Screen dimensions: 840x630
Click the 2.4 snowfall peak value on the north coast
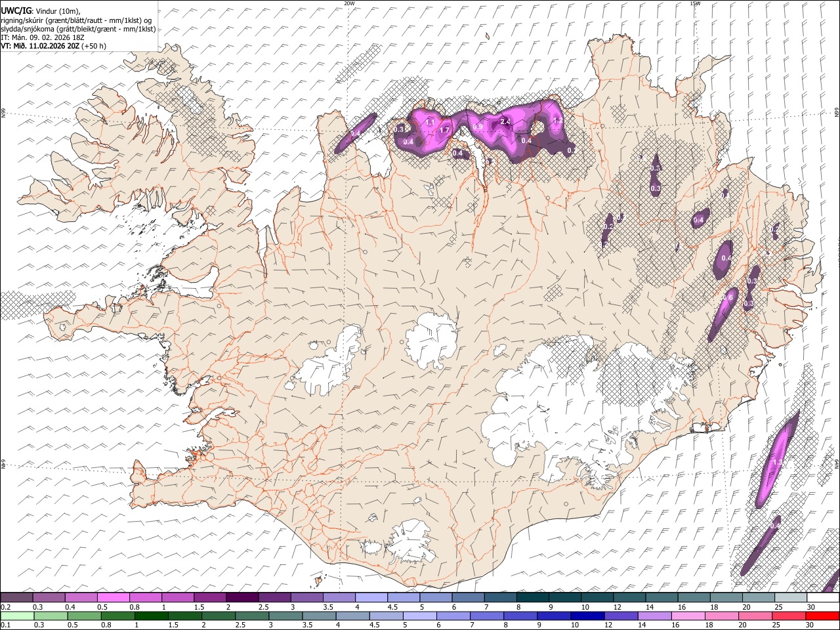[505, 121]
